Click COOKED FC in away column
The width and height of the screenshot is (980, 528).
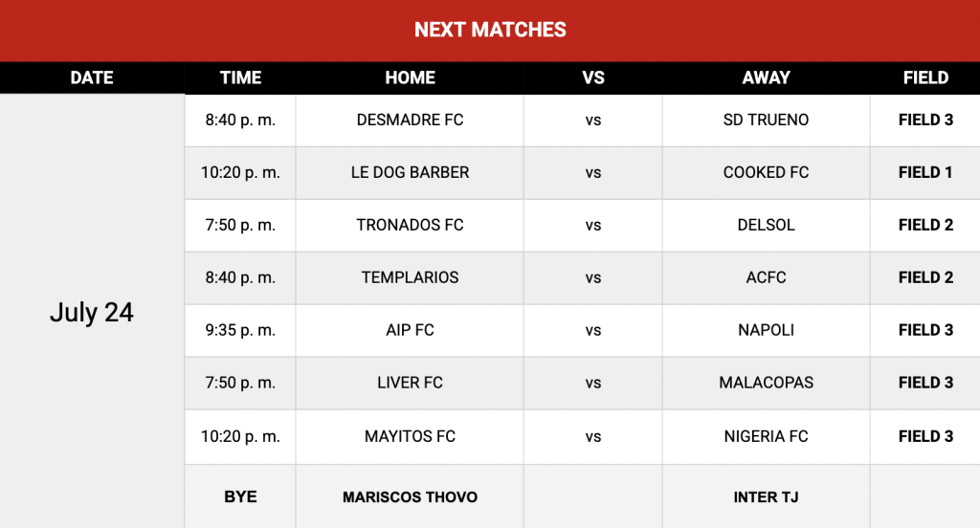pyautogui.click(x=767, y=172)
